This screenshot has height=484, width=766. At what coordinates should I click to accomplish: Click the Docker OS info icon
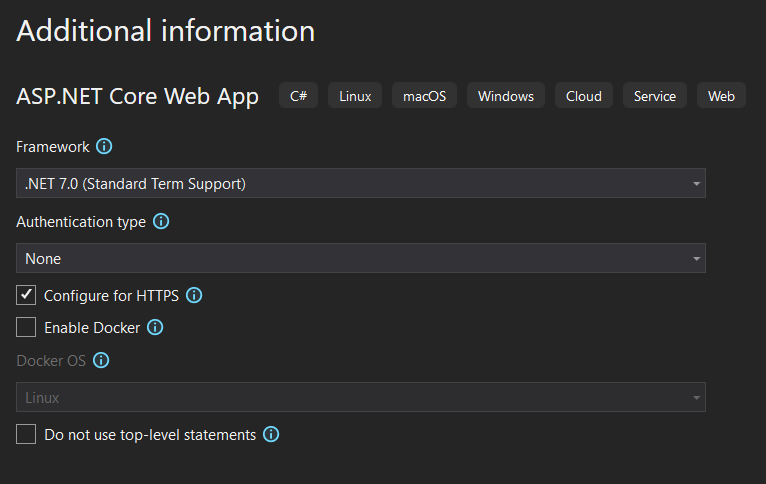[x=101, y=361]
